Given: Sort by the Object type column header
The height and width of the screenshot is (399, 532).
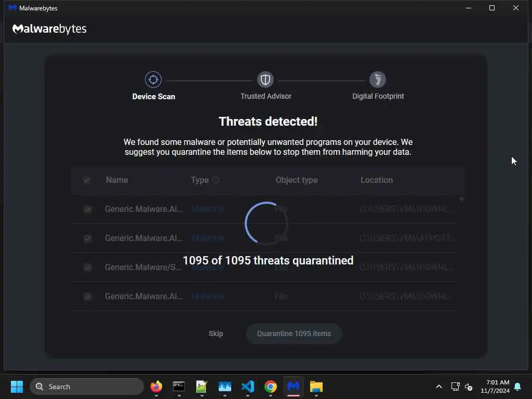Looking at the screenshot, I should click(x=297, y=180).
